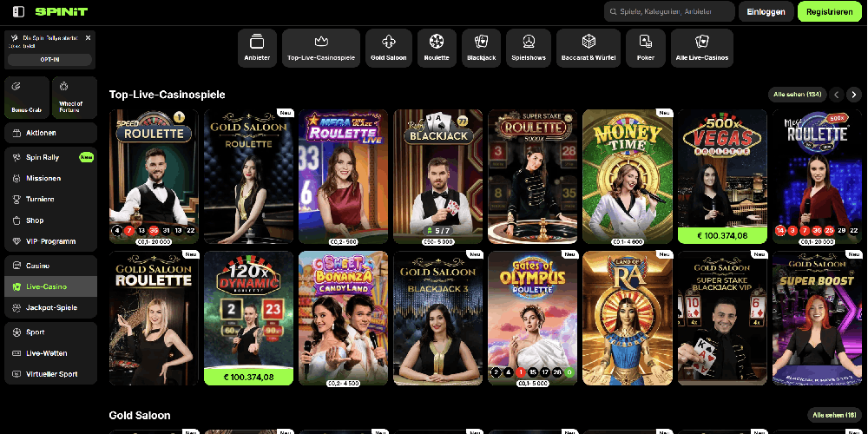Open Gates of Olympus Roulette
This screenshot has width=868, height=434.
[533, 319]
